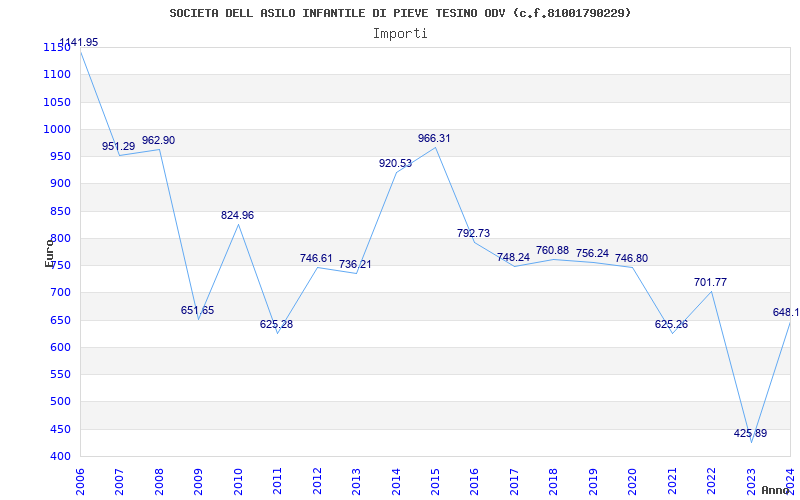This screenshot has height=500, width=800.
Task: Click the Importi subtitle
Action: tap(400, 34)
